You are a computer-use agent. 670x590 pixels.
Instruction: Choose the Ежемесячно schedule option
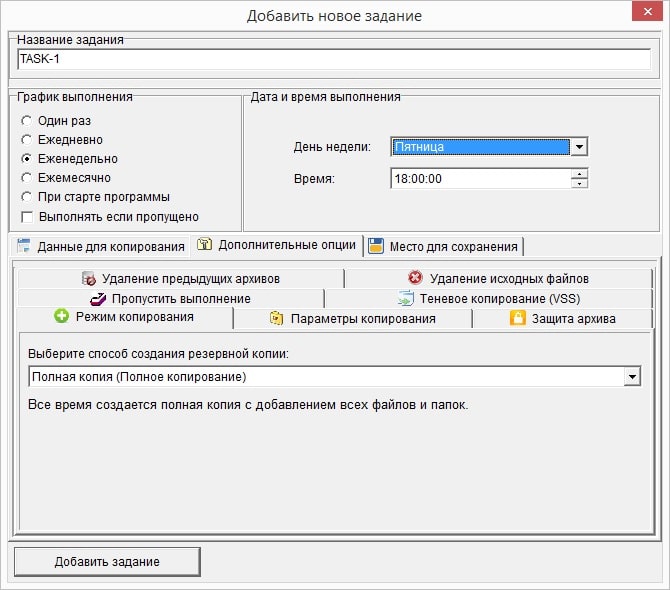[26, 178]
